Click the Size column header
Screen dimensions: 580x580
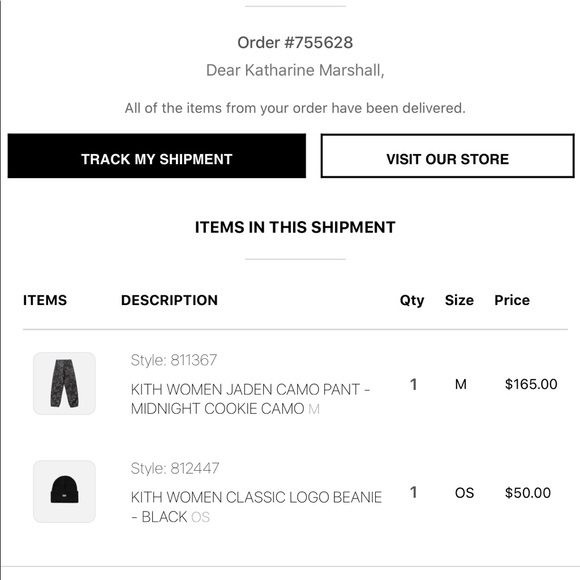click(459, 300)
